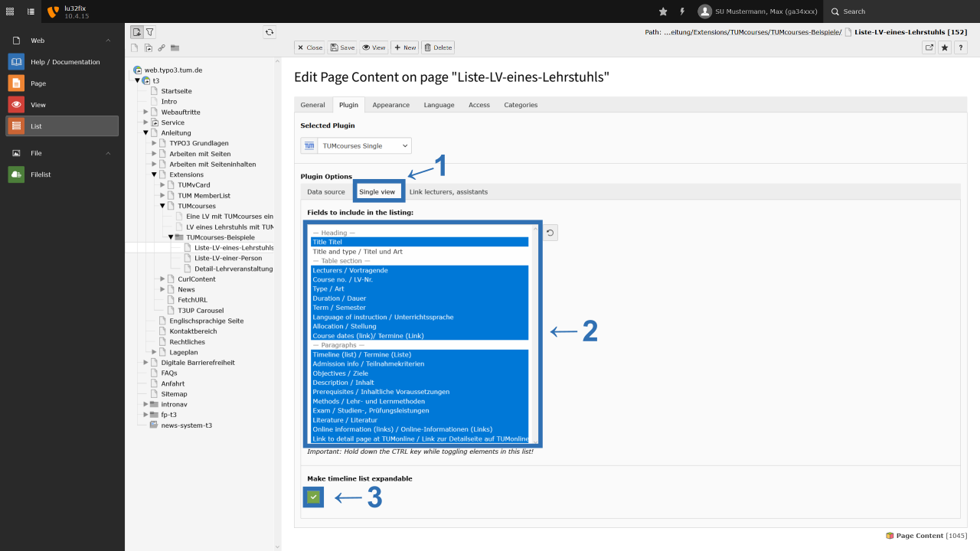980x551 pixels.
Task: Select the external link page type icon
Action: pyautogui.click(x=162, y=48)
